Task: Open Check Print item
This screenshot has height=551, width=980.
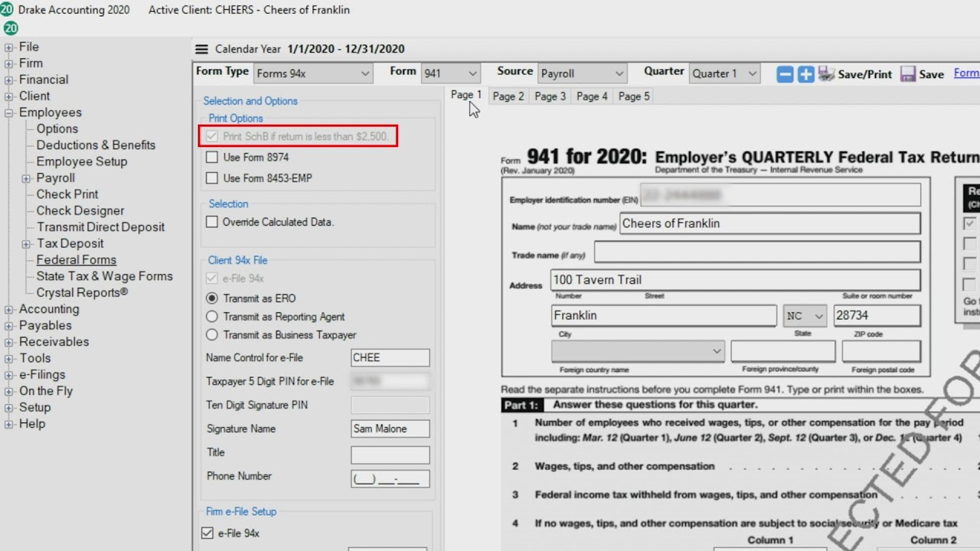Action: [67, 194]
